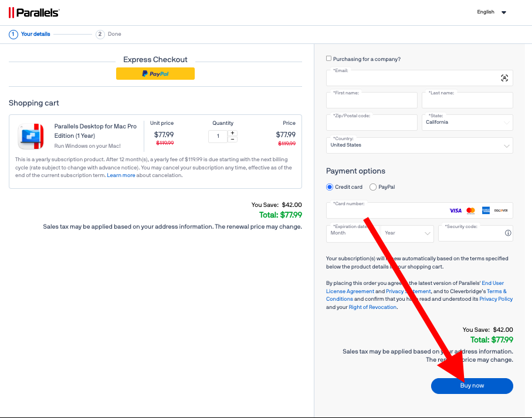The height and width of the screenshot is (418, 532).
Task: Click the Parallels Desktop product icon
Action: click(31, 137)
